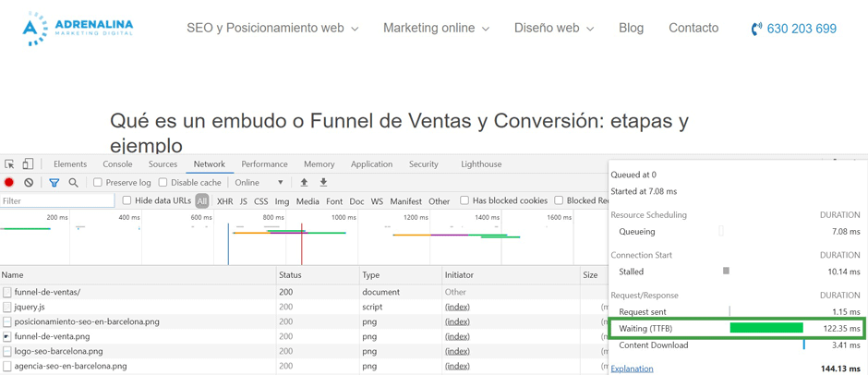868x375 pixels.
Task: Expand the Diseño web menu
Action: [554, 29]
